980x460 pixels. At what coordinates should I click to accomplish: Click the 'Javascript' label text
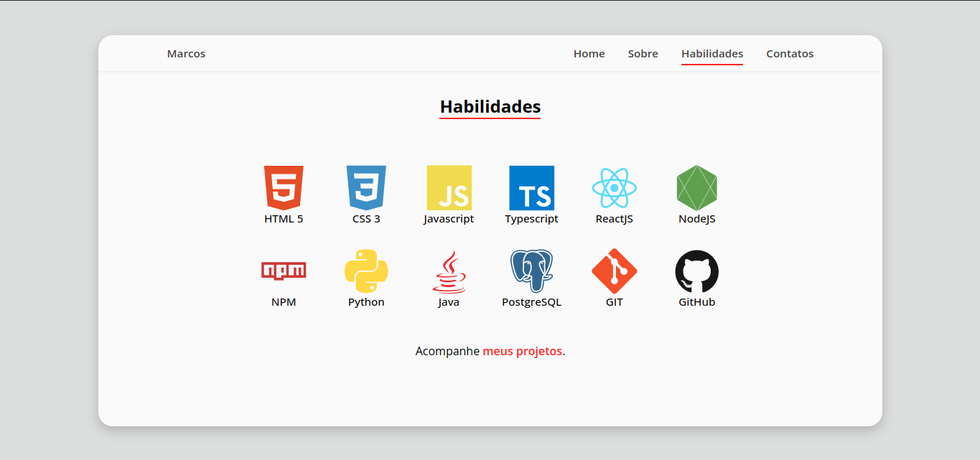coord(449,219)
